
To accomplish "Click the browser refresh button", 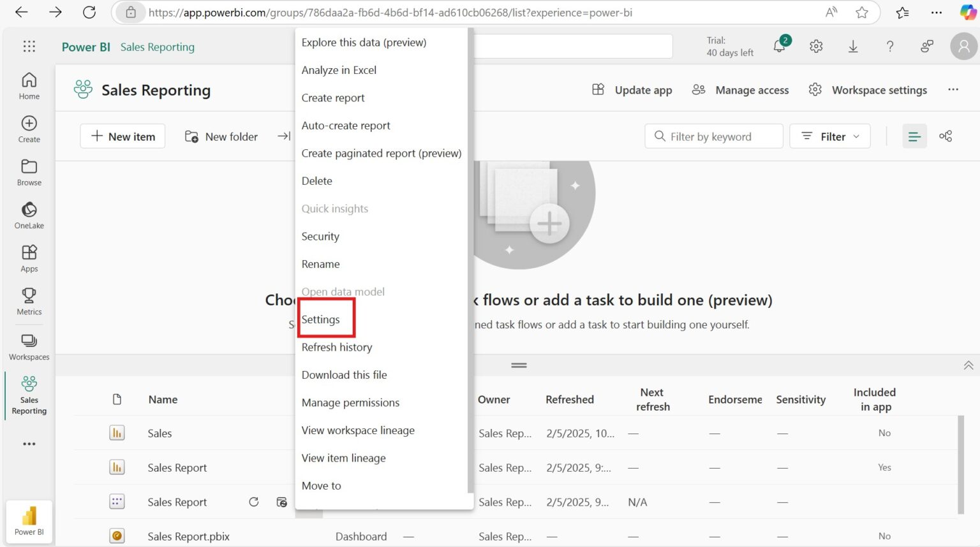I will point(89,12).
